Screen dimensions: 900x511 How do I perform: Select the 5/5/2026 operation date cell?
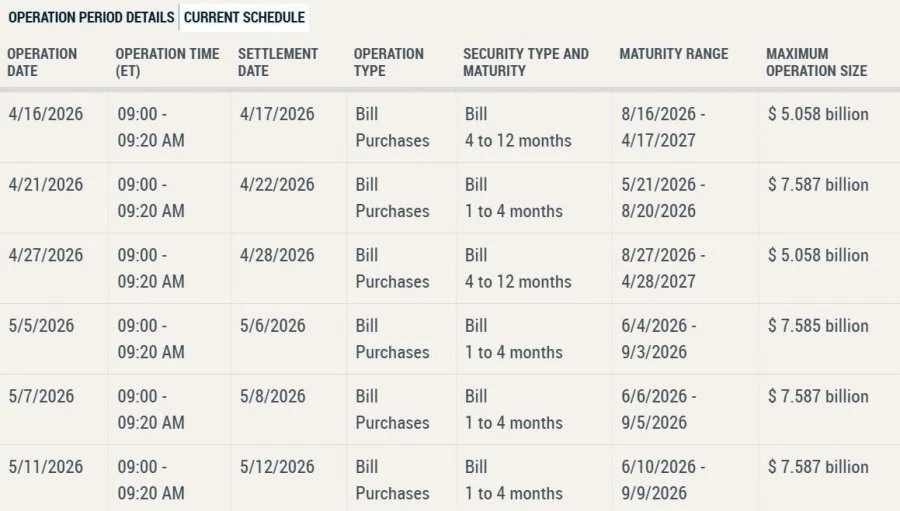click(41, 326)
